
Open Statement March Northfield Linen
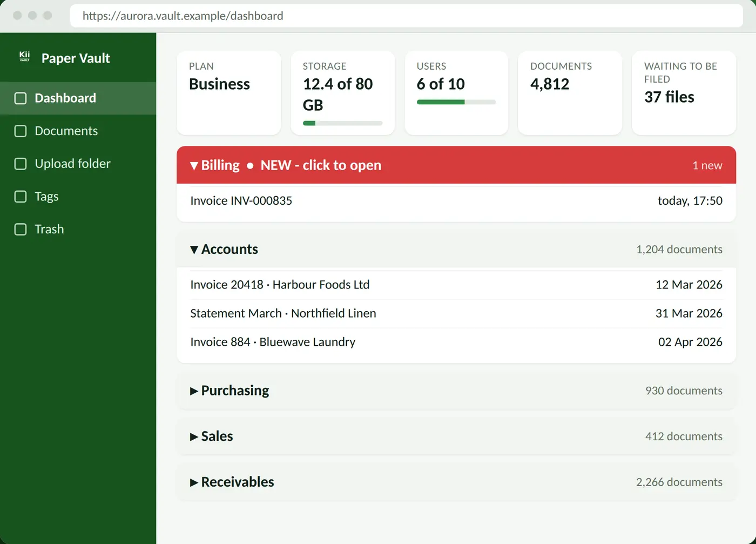click(x=456, y=313)
